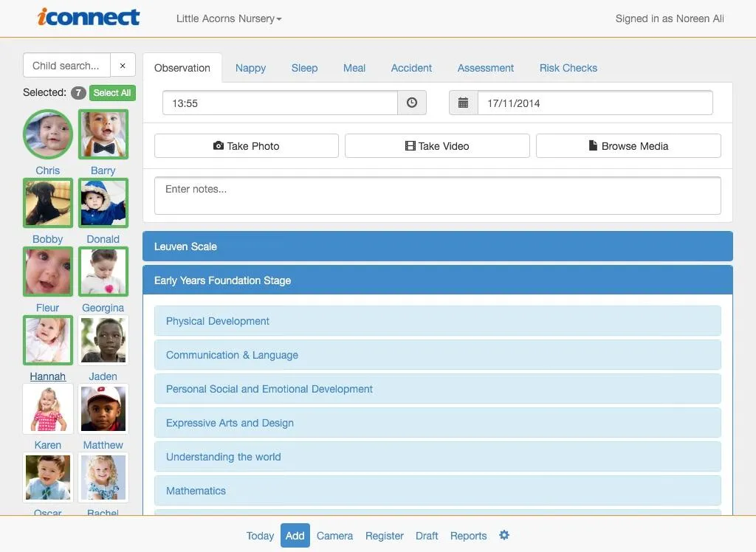Open the Camera from the bottom bar

click(x=334, y=535)
